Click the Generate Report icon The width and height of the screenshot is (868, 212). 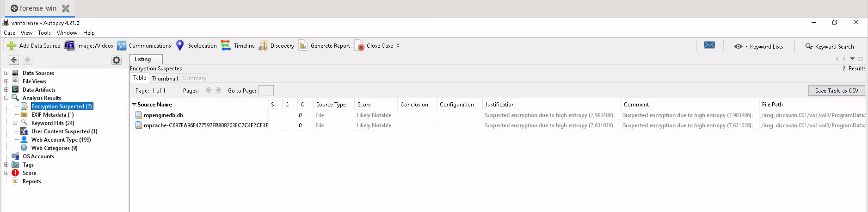coord(303,45)
